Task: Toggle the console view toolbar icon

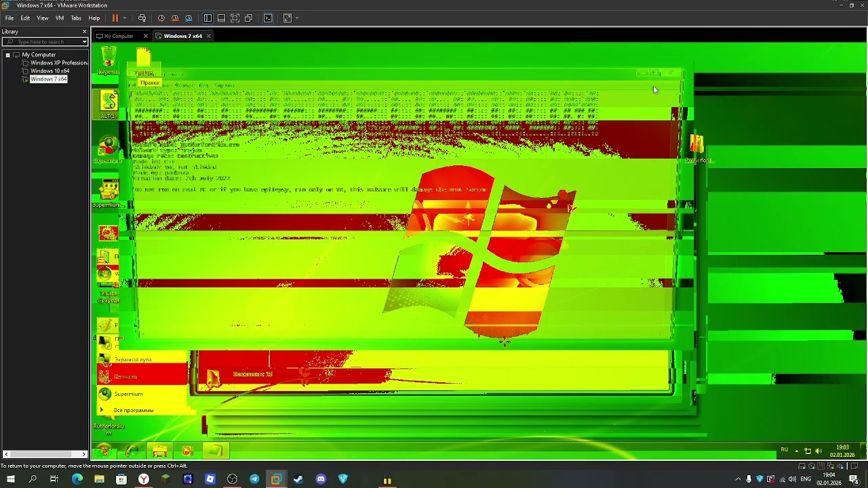Action: click(x=268, y=18)
